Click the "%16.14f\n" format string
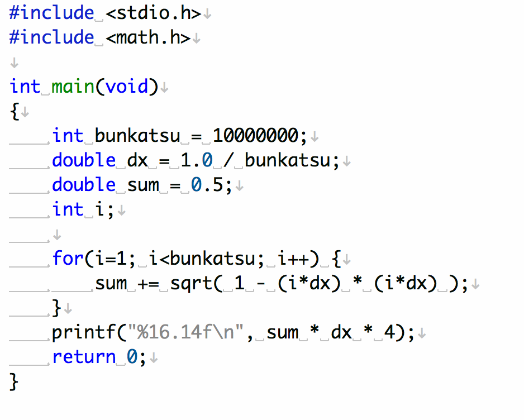524x420 pixels. [190, 332]
